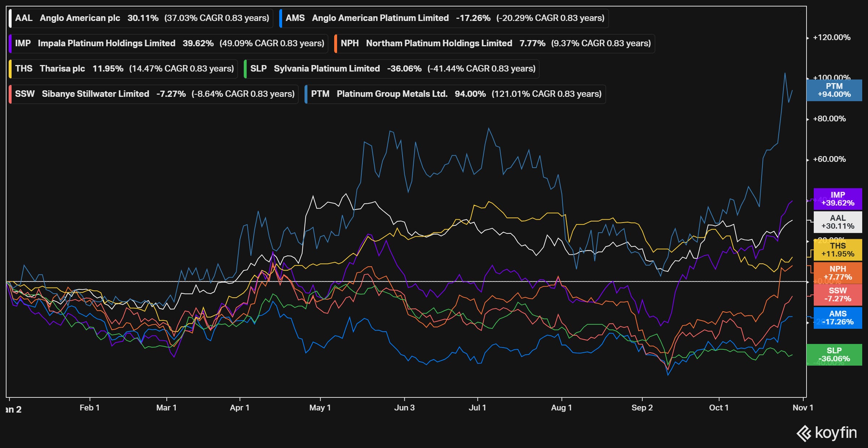Toggle the SSW Sibanye Stillwater legend entry
Screen dimensions: 868x448
pos(154,94)
